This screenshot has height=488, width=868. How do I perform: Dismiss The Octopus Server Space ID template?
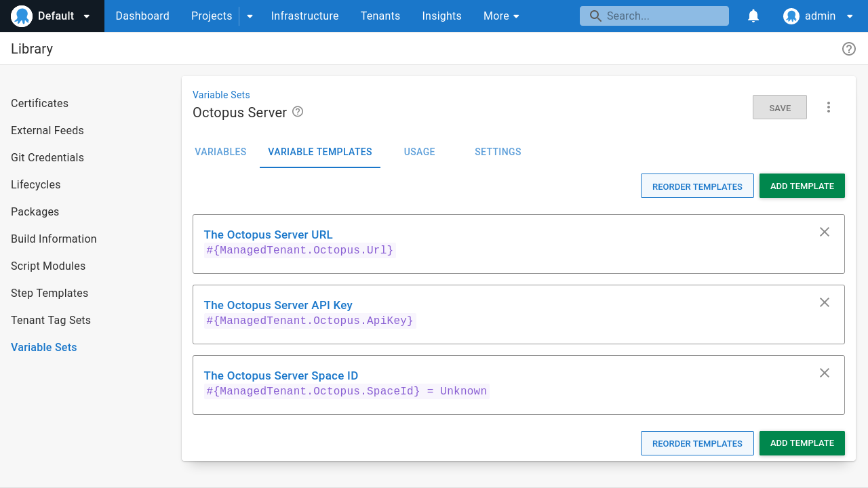coord(825,373)
